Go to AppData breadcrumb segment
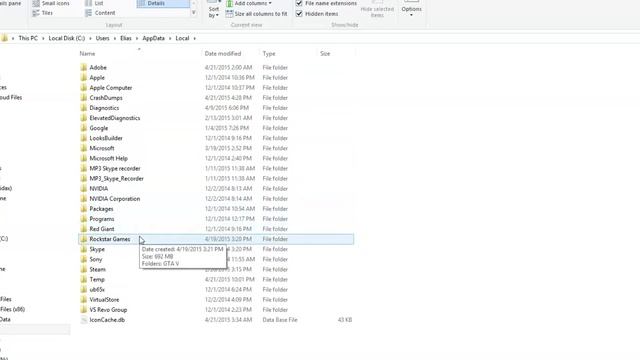Image resolution: width=640 pixels, height=360 pixels. (x=153, y=38)
